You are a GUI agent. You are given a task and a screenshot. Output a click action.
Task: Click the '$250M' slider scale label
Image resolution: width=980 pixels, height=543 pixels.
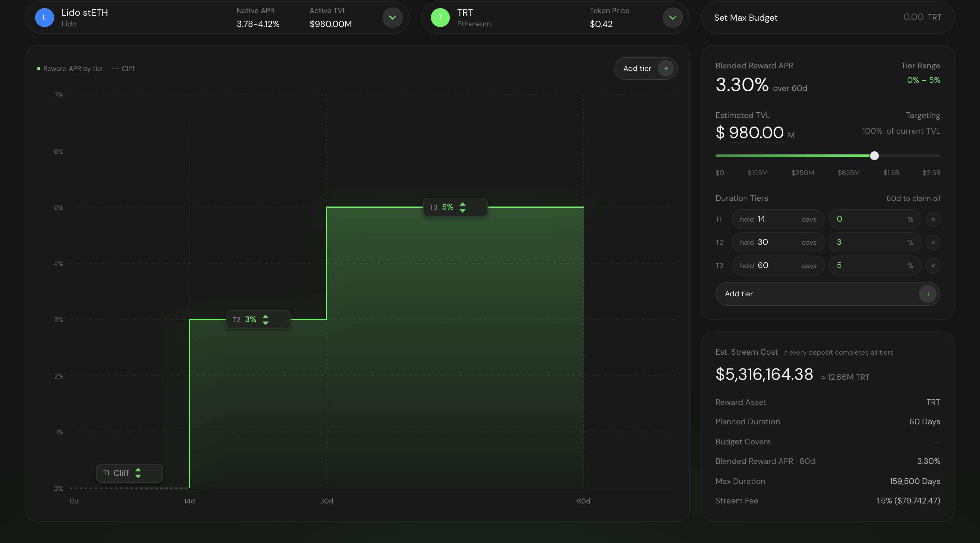pyautogui.click(x=803, y=173)
